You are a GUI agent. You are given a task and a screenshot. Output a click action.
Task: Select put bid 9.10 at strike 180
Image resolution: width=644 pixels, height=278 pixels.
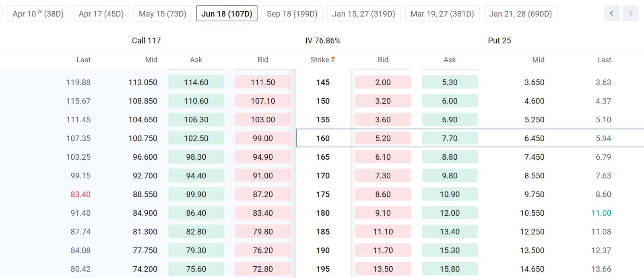pos(383,213)
